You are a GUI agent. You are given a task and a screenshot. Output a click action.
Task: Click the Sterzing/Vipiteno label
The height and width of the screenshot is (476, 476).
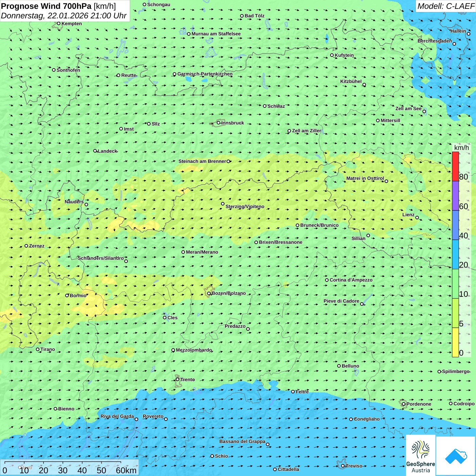point(245,206)
